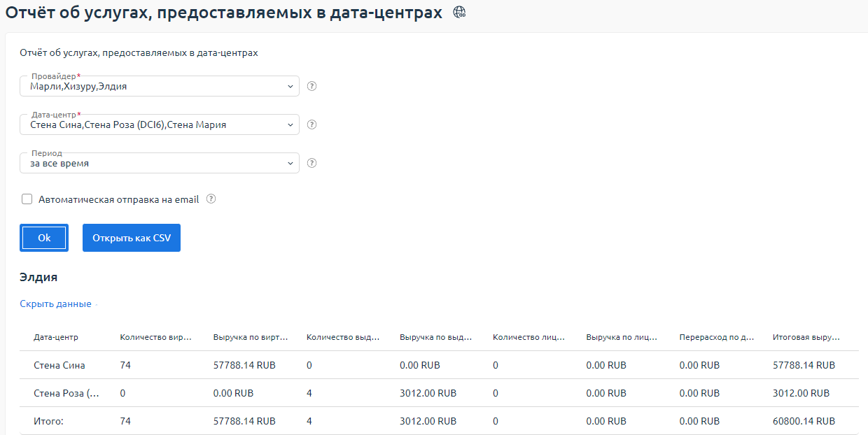Sort by the Итоговая выручка column header

(x=806, y=337)
